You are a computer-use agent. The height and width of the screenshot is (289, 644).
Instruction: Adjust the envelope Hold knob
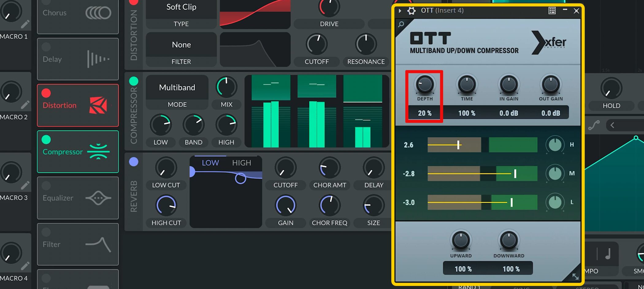(x=611, y=88)
